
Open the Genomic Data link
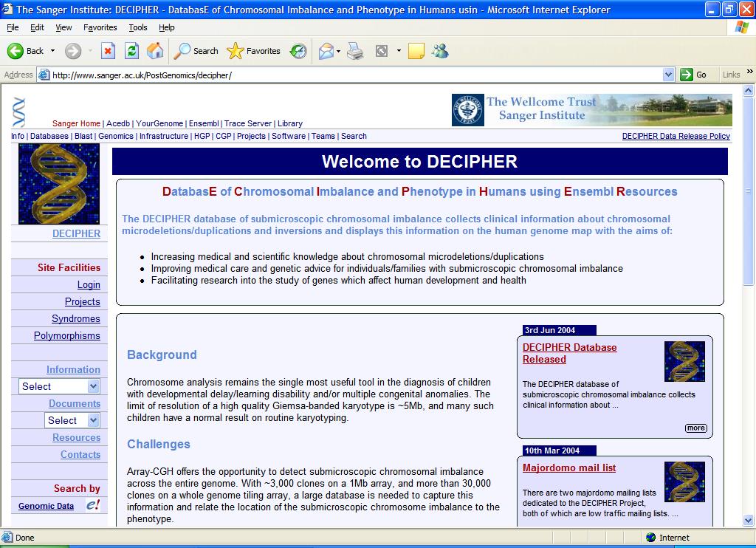click(46, 506)
